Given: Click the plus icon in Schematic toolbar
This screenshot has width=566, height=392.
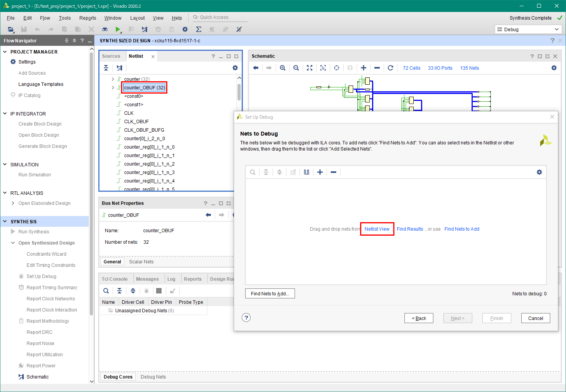Looking at the screenshot, I should pos(364,68).
